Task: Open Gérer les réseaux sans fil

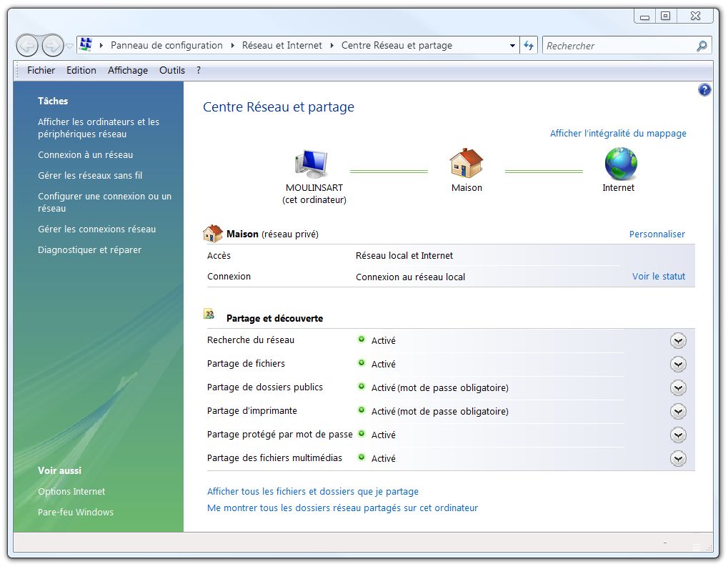Action: (90, 176)
